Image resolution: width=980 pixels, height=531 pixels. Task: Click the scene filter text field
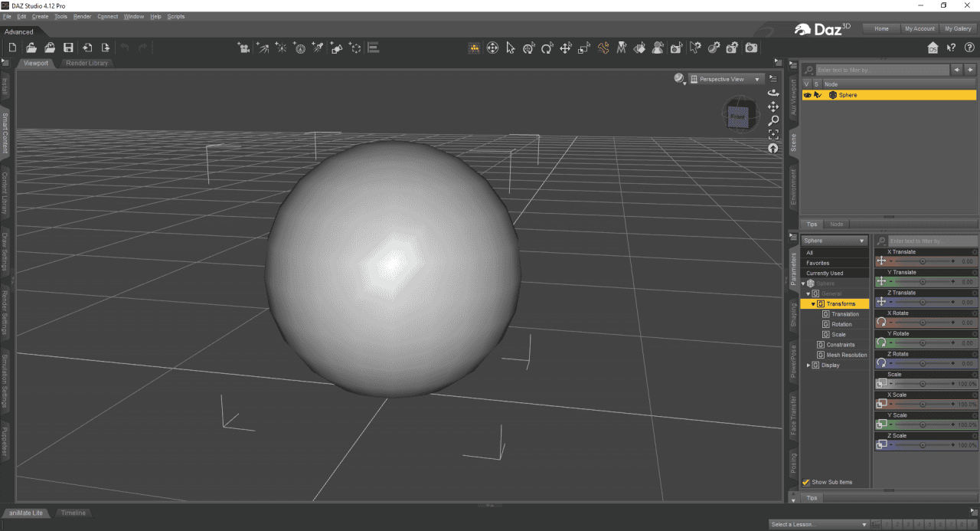[880, 70]
